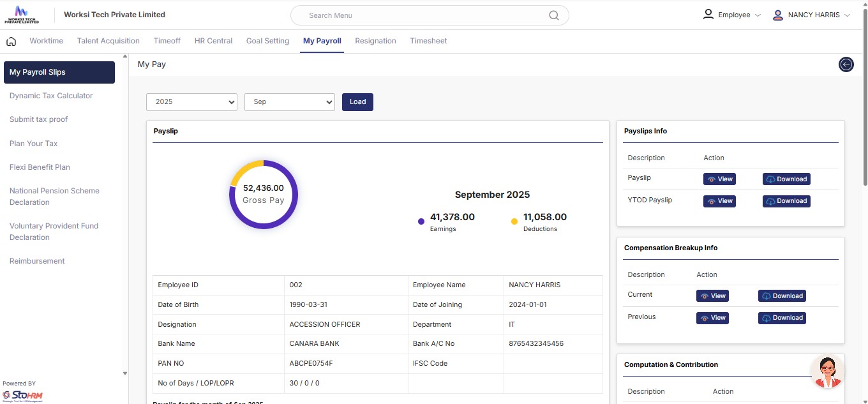
Task: Download the YTOD Payslip
Action: point(786,201)
